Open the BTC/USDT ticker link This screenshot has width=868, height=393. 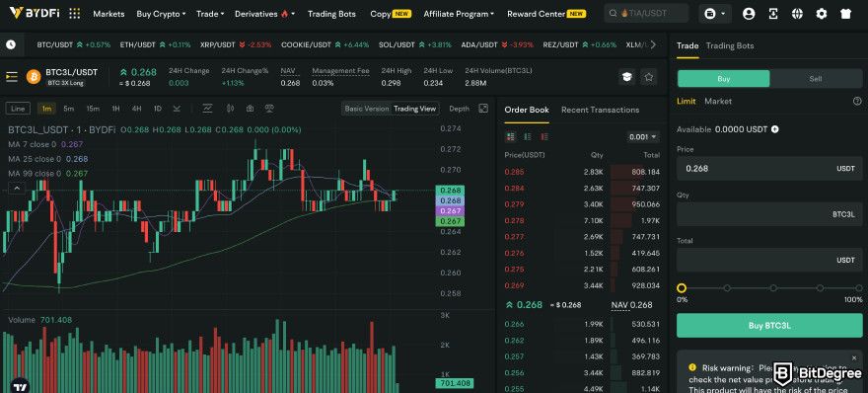[x=74, y=44]
